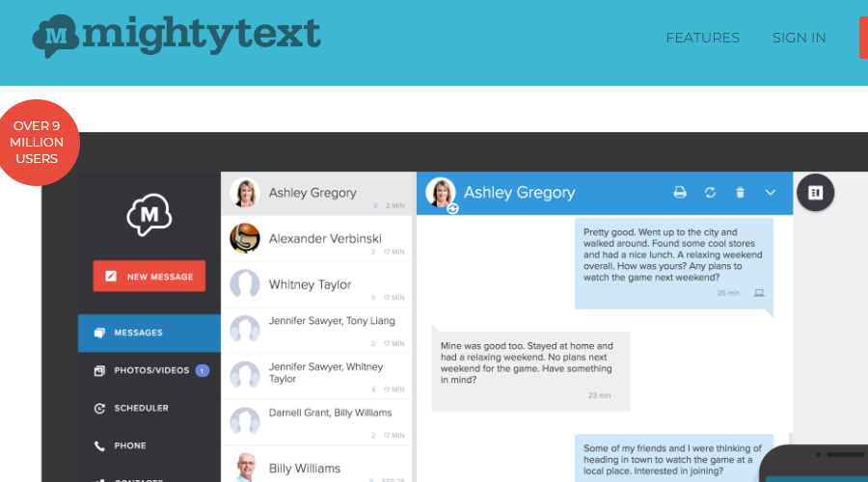Click the laptop icon on sent message
The height and width of the screenshot is (482, 868).
coord(759,293)
